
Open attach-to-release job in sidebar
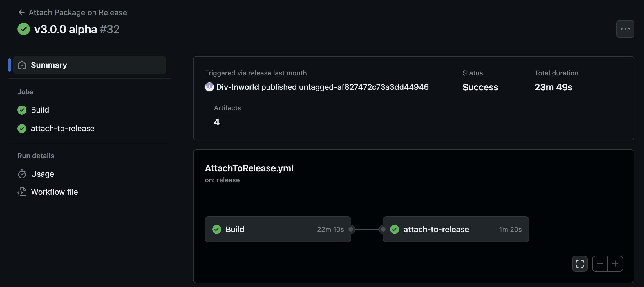pyautogui.click(x=62, y=128)
